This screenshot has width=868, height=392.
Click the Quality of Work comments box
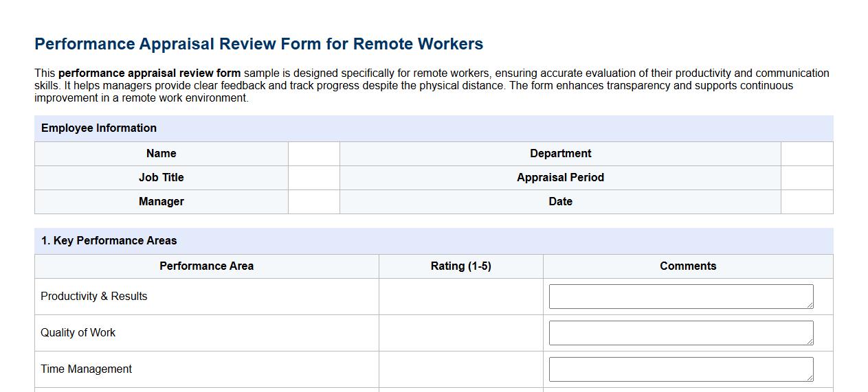681,333
